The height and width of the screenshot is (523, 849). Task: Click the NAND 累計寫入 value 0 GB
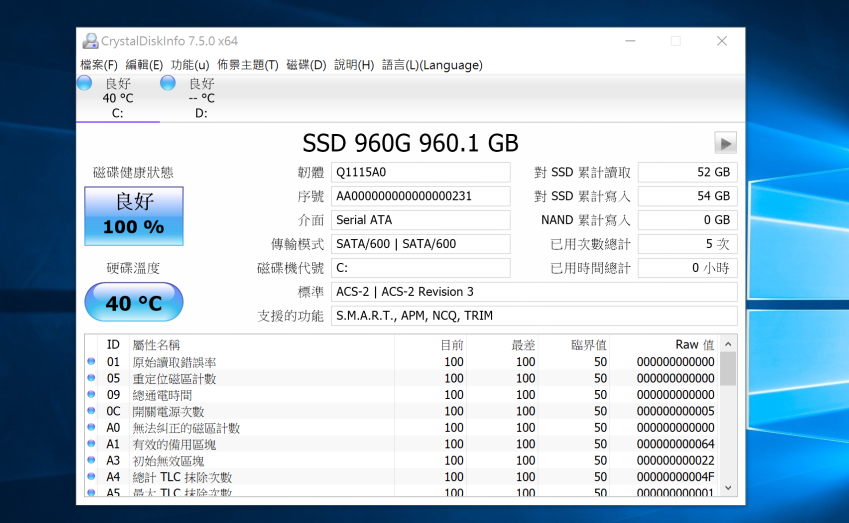[688, 220]
